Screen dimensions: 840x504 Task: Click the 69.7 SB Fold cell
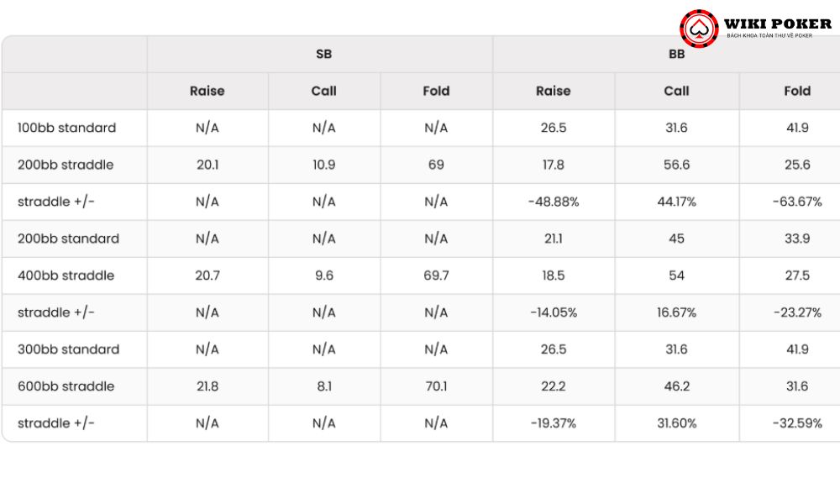[x=436, y=276]
